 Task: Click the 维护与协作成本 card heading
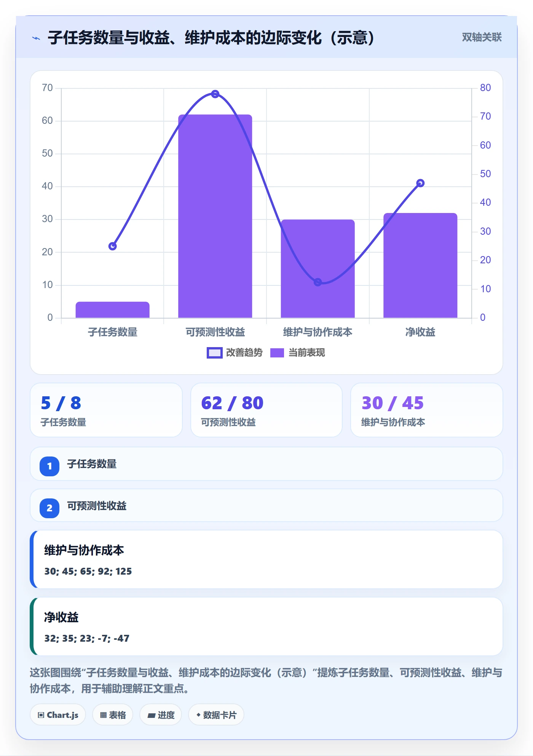[x=84, y=550]
